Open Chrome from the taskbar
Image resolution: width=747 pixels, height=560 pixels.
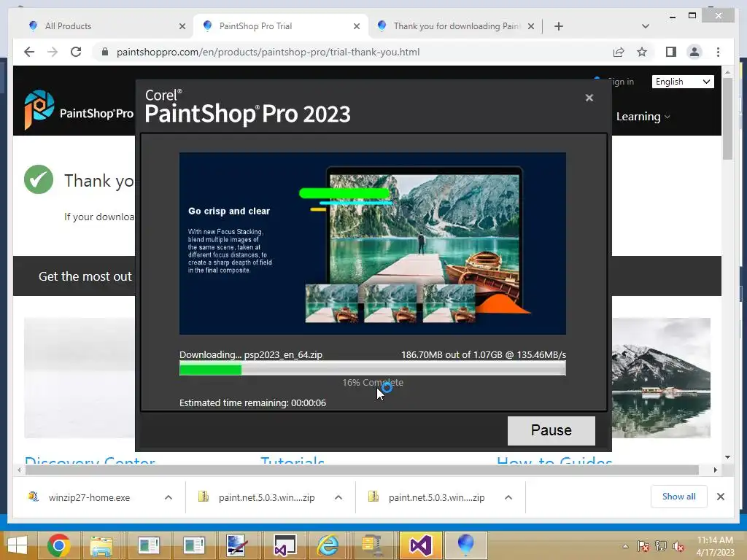tap(59, 545)
